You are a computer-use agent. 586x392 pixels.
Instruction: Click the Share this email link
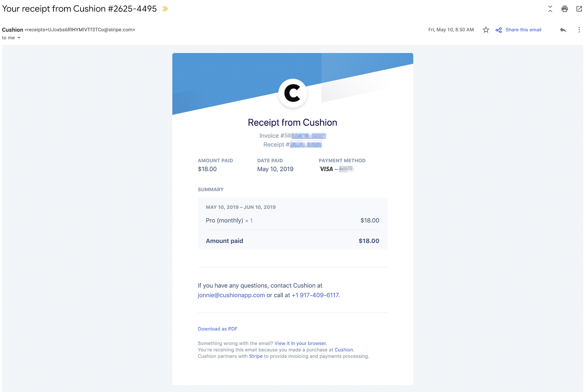(x=523, y=30)
